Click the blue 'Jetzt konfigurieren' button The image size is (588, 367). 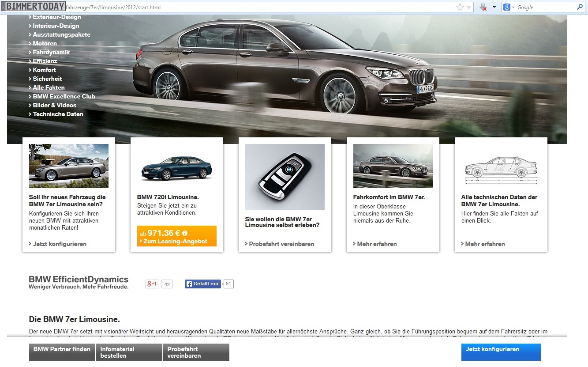[501, 352]
